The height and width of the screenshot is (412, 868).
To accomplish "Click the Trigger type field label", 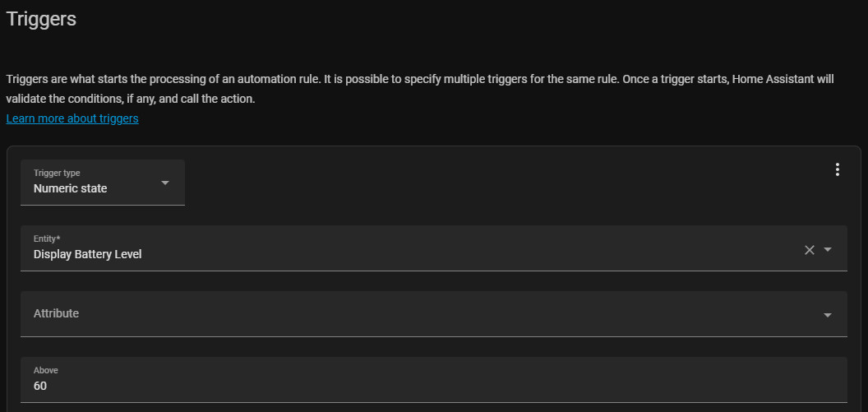I will pyautogui.click(x=56, y=173).
